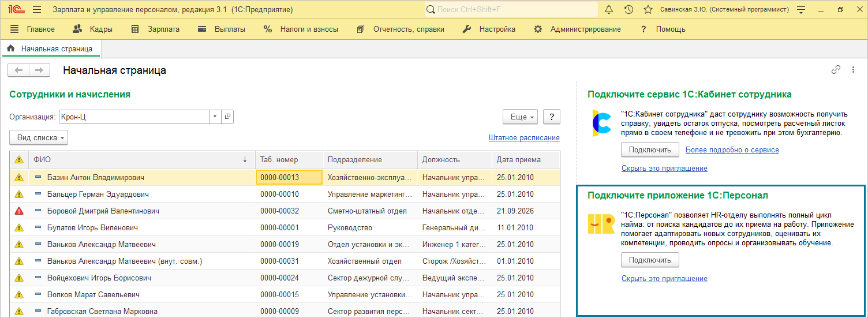Open the Администрирование menu section
The width and height of the screenshot is (868, 318).
[577, 29]
